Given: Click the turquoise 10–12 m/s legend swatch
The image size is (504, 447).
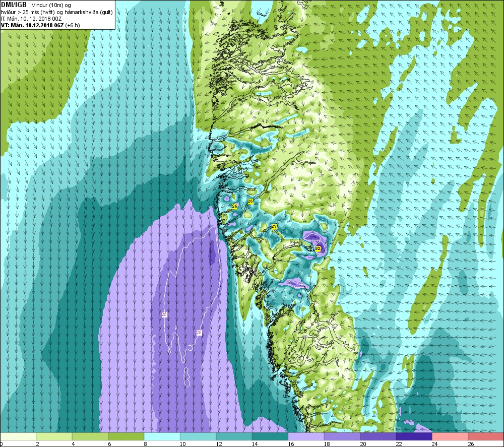Looking at the screenshot, I should click(x=198, y=436).
